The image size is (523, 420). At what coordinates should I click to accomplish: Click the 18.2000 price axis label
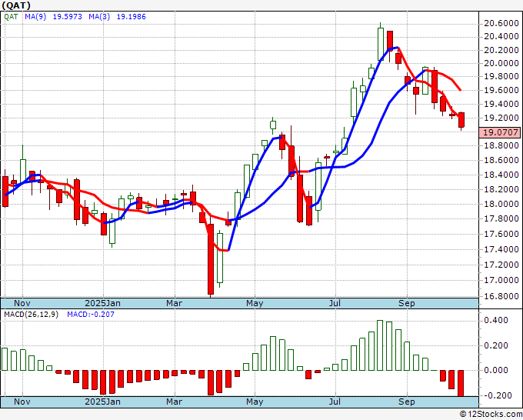click(x=501, y=189)
